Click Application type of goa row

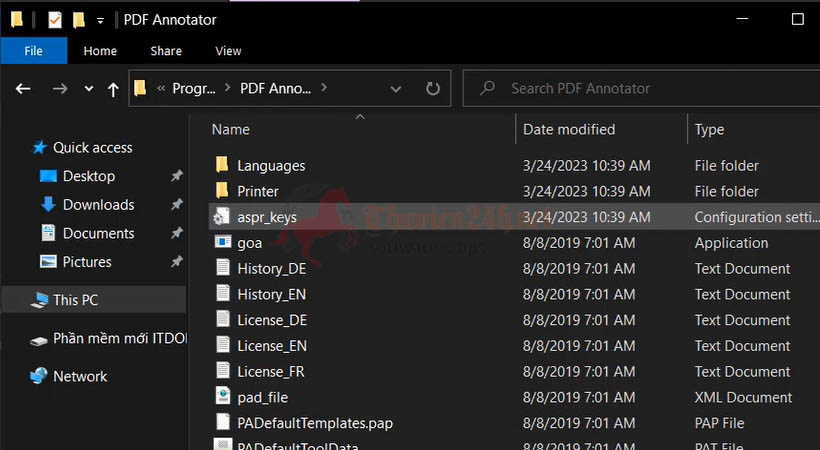731,243
